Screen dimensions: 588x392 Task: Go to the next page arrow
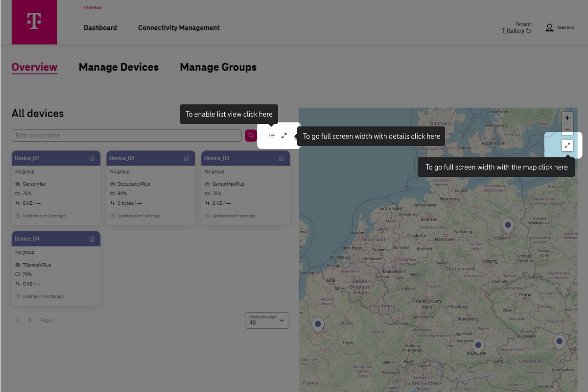pyautogui.click(x=30, y=320)
